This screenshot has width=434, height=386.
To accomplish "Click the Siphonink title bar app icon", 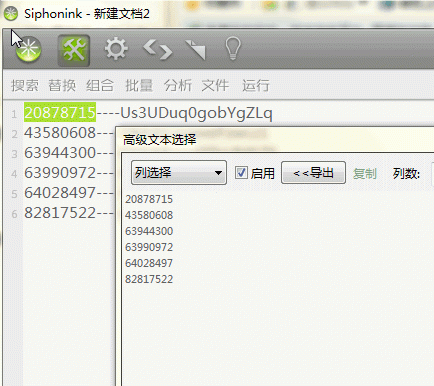I will point(11,13).
